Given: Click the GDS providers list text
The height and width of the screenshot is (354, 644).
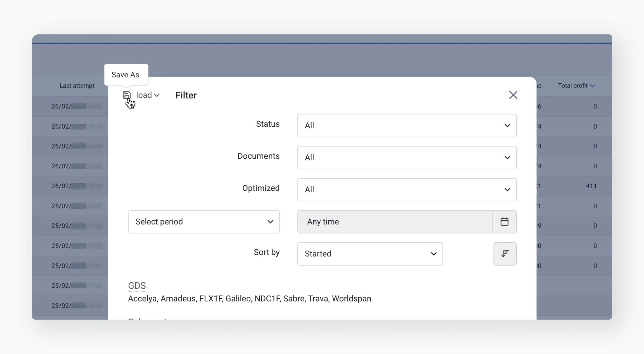Looking at the screenshot, I should coord(249,299).
